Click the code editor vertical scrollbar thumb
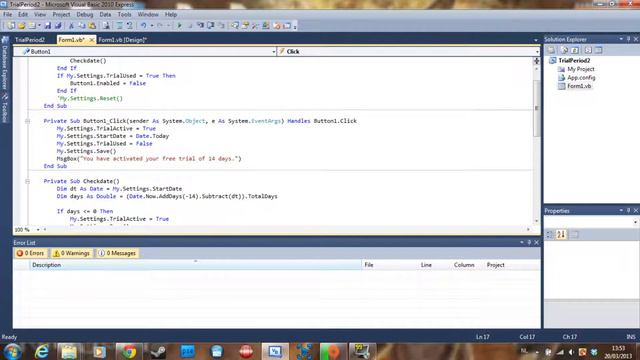The height and width of the screenshot is (360, 640). (x=536, y=108)
